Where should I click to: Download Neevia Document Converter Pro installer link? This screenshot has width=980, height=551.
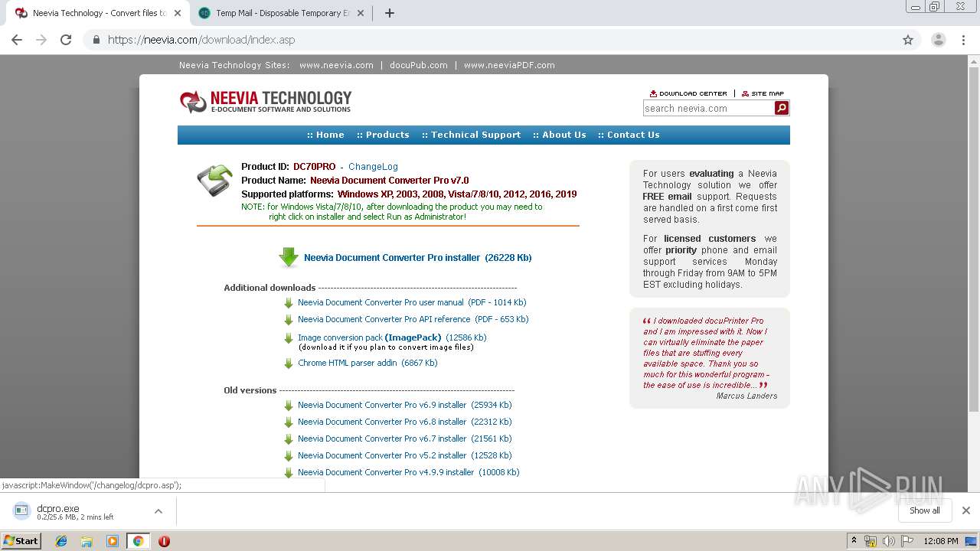coord(417,258)
